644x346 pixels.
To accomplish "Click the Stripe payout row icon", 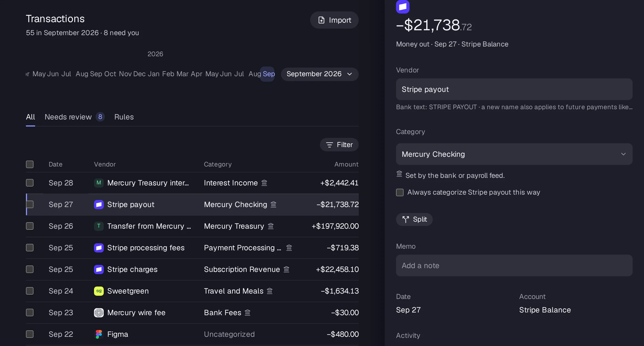I will click(99, 204).
